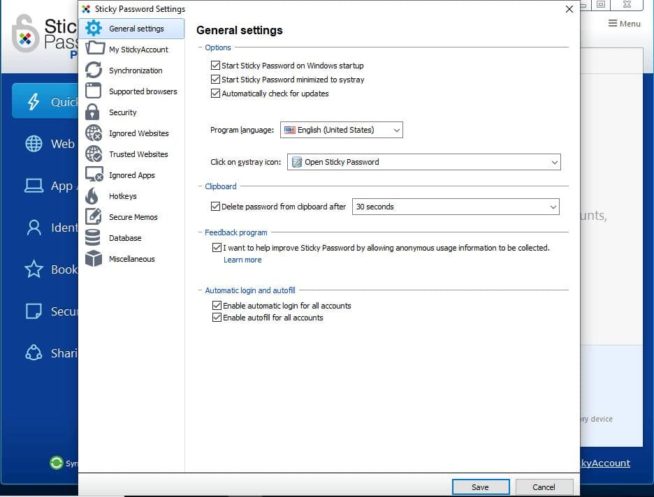The width and height of the screenshot is (654, 497).
Task: Open the Menu button in main window
Action: click(624, 23)
